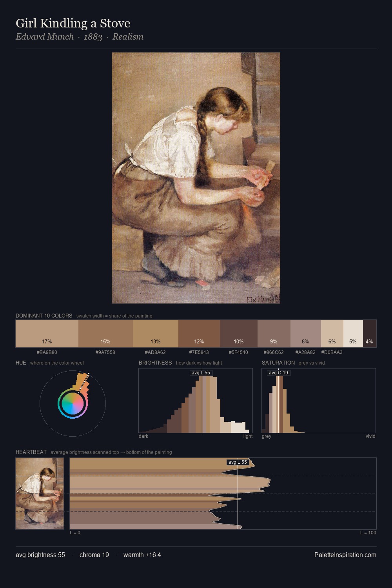Click the year '1883'

93,37
